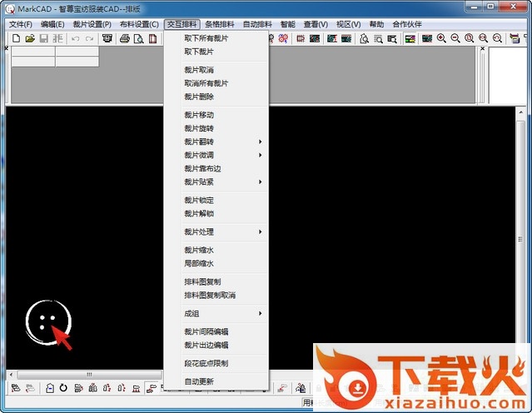The image size is (532, 413).
Task: Open a file with the folder icon
Action: pyautogui.click(x=30, y=38)
